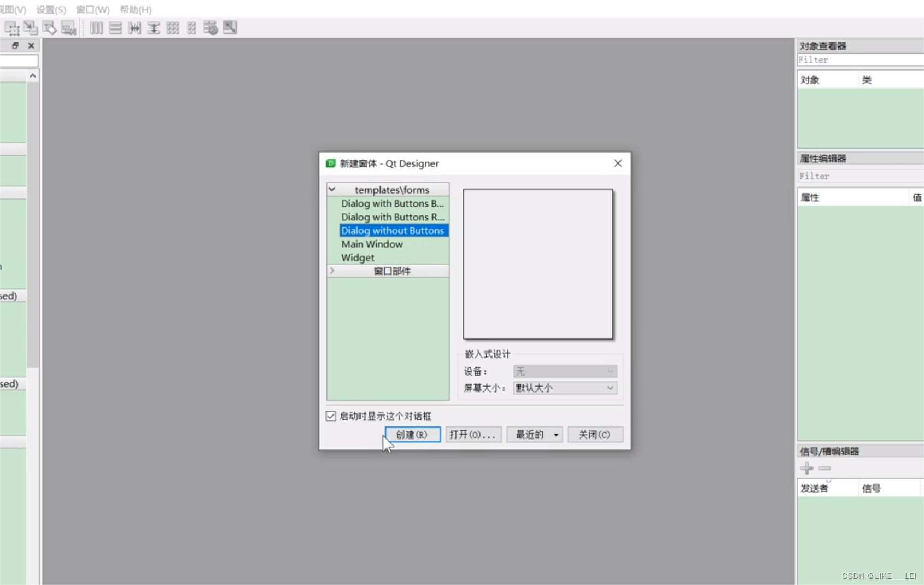Select the Edit Buddies mode icon
The height and width of the screenshot is (585, 924).
click(49, 28)
